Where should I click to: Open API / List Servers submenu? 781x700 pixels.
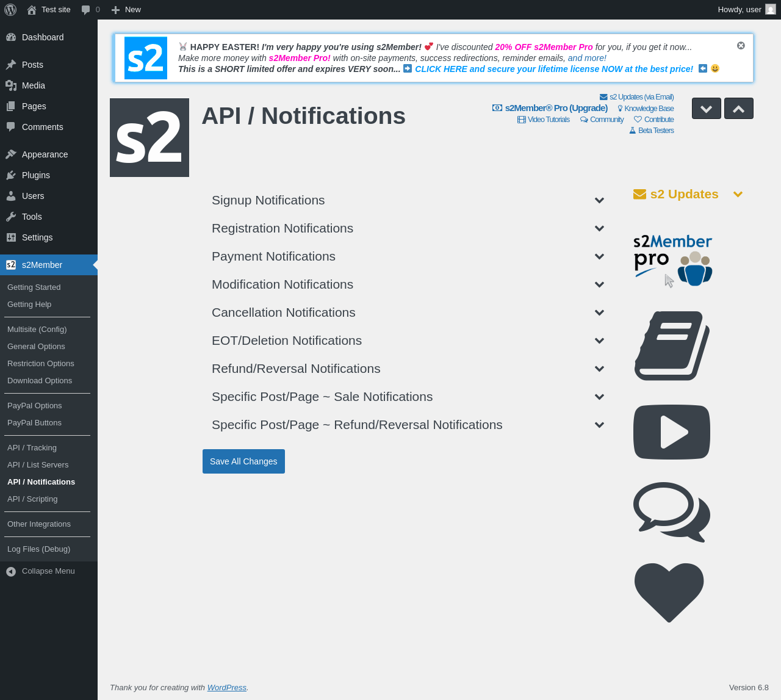(49, 465)
